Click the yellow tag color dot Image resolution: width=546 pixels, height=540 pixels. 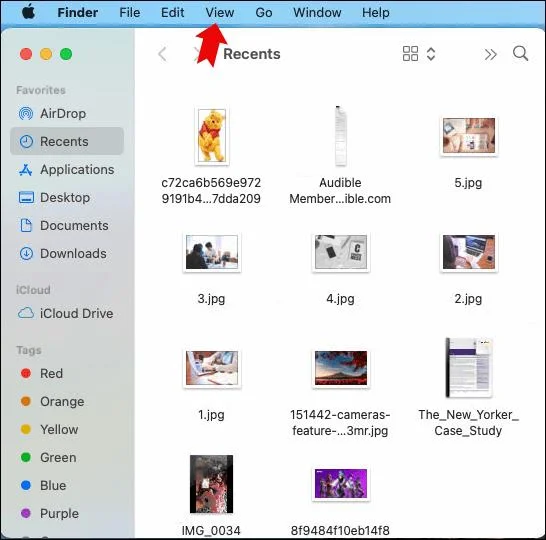(26, 429)
